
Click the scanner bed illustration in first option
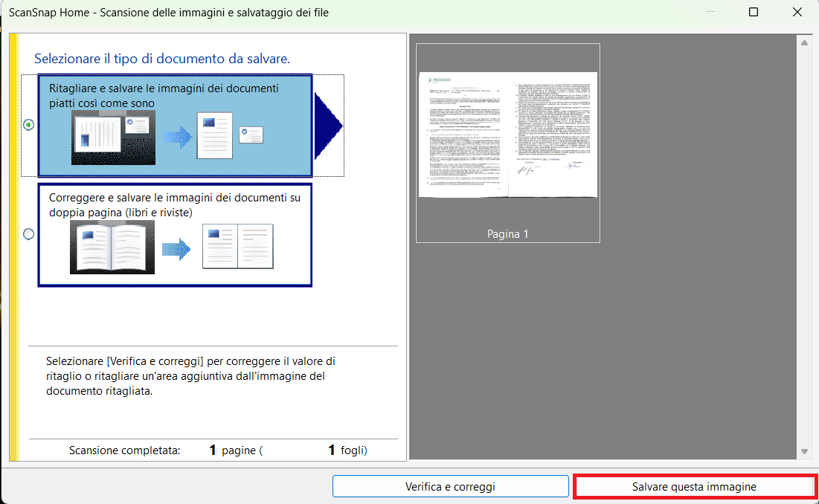113,138
